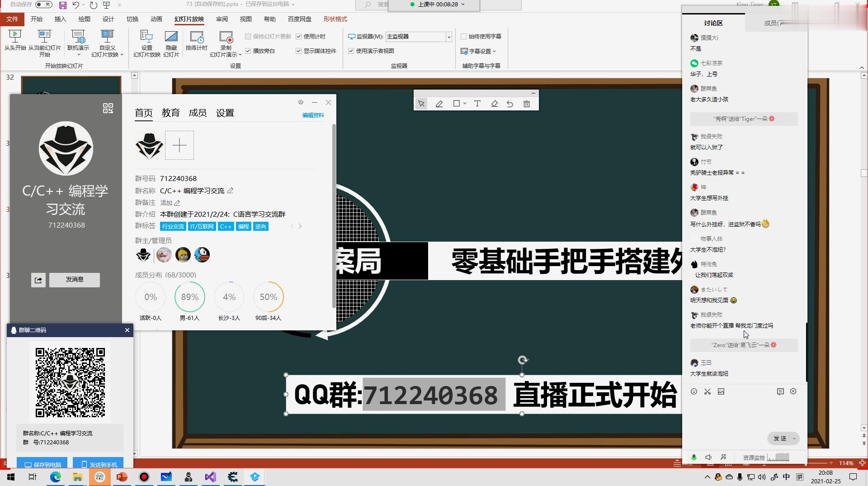Uncheck 播放旁白 checkbox
The height and width of the screenshot is (486, 868).
(248, 51)
